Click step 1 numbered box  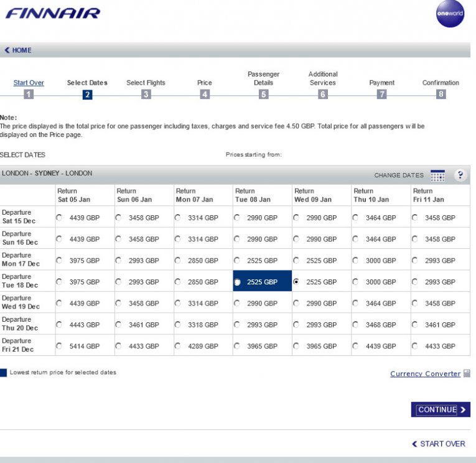[x=29, y=95]
